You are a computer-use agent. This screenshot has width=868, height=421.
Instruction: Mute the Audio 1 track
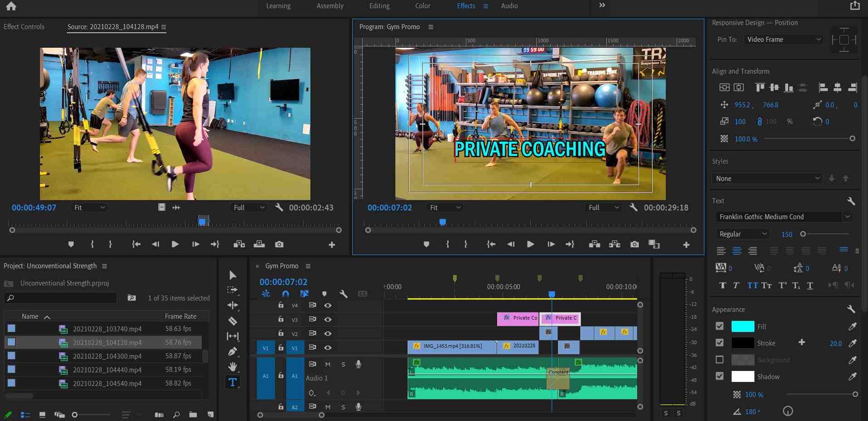(x=328, y=364)
